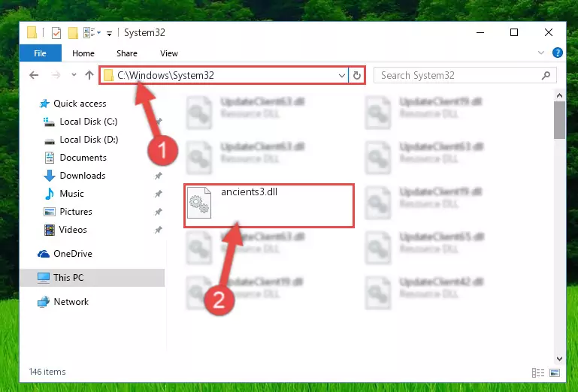The height and width of the screenshot is (392, 578).
Task: Go forward with the Forward arrow
Action: point(56,75)
